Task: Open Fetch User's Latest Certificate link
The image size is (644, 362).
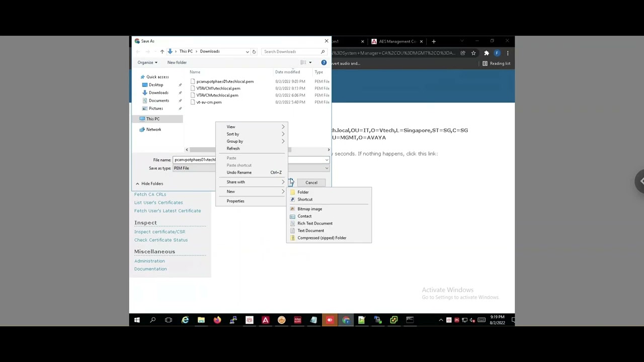Action: pyautogui.click(x=168, y=211)
